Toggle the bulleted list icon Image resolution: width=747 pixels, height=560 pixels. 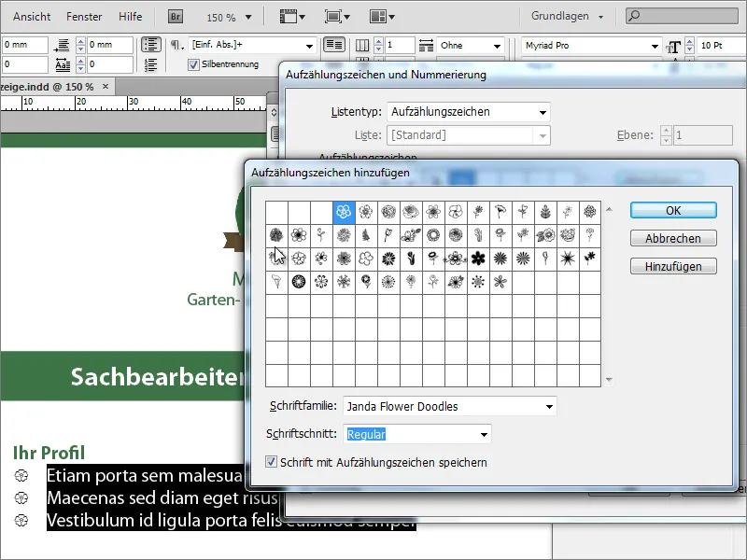151,45
